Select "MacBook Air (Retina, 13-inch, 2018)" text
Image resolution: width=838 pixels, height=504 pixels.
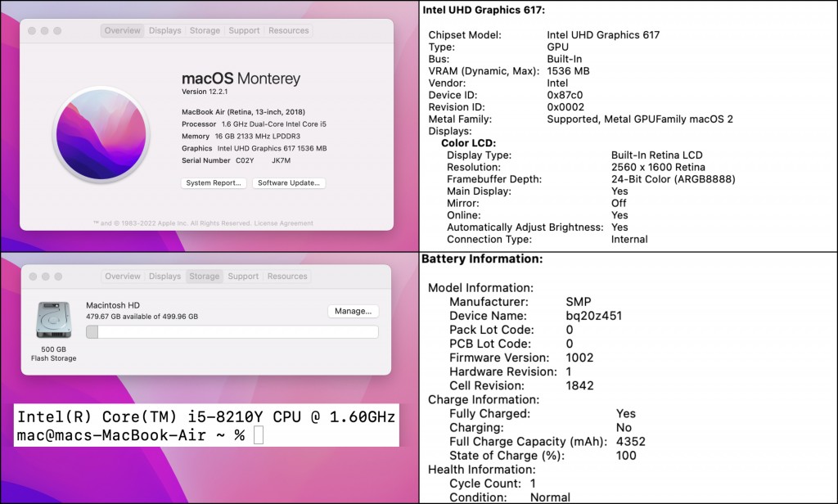(243, 112)
